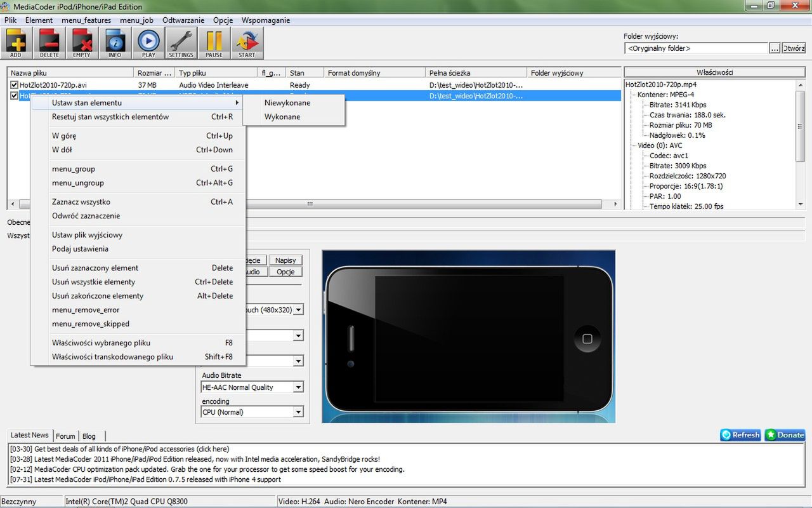This screenshot has width=812, height=508.
Task: Select Usuń zaznaczony element
Action: [x=137, y=268]
